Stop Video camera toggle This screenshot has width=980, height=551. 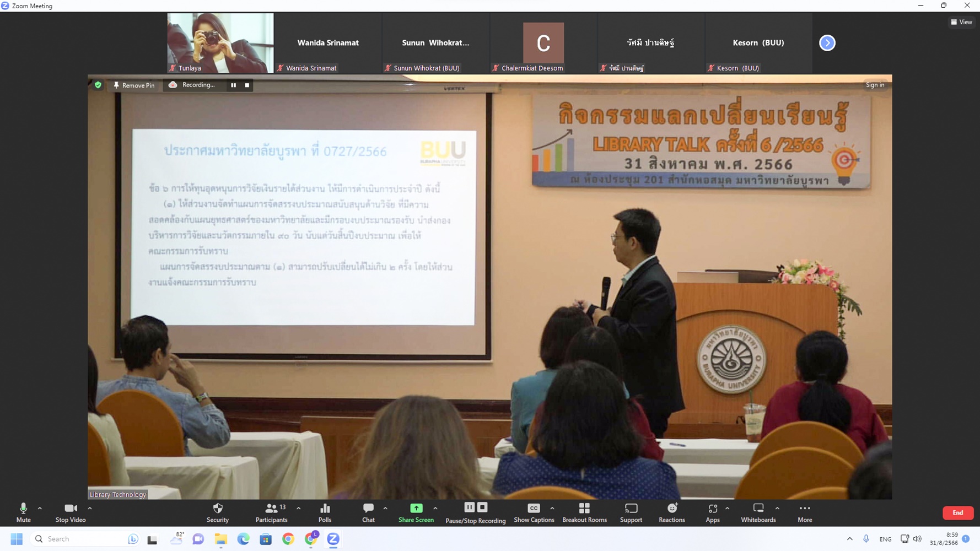click(x=71, y=512)
